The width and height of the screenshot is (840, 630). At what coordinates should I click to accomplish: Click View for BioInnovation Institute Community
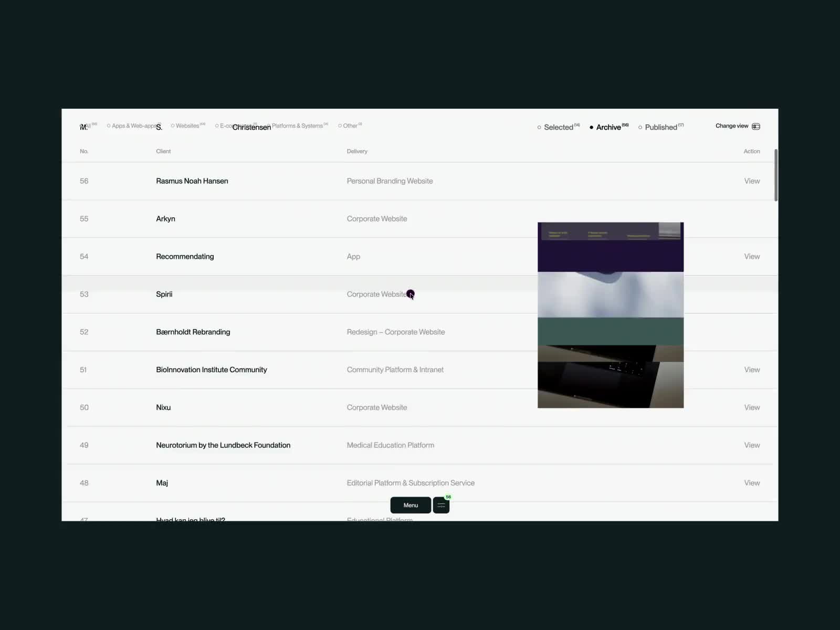(752, 370)
